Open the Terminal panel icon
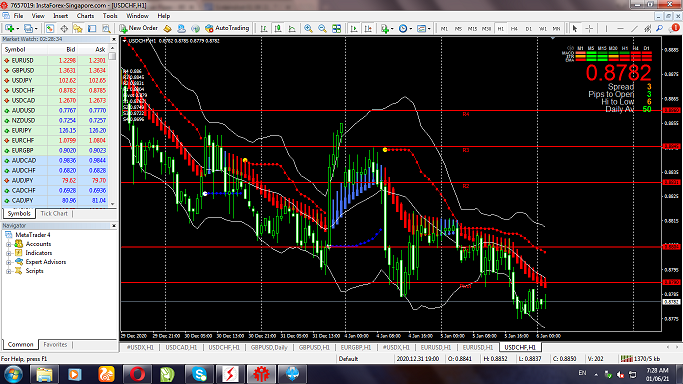Screen dimensions: 683x384 click(x=92, y=28)
